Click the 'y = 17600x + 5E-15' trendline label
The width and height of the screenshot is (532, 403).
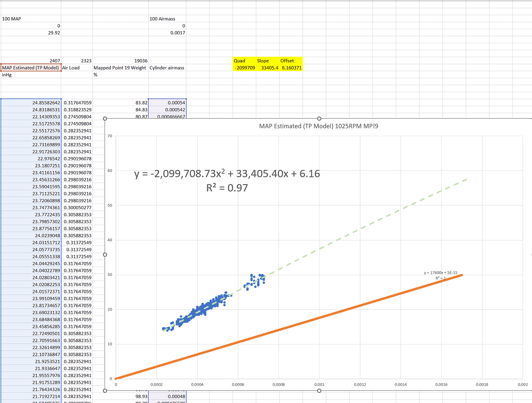pos(440,275)
